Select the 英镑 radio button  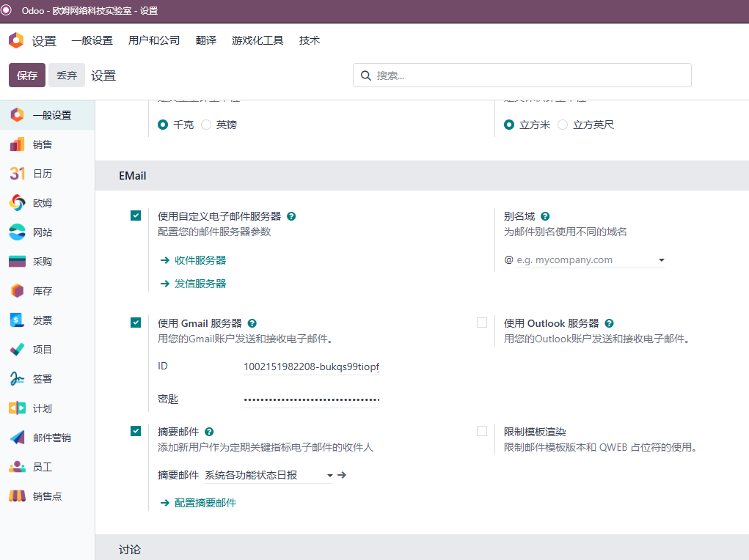tap(206, 125)
